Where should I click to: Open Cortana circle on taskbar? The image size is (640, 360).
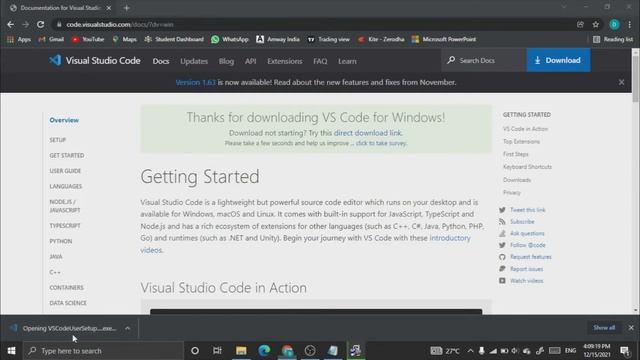[195, 351]
